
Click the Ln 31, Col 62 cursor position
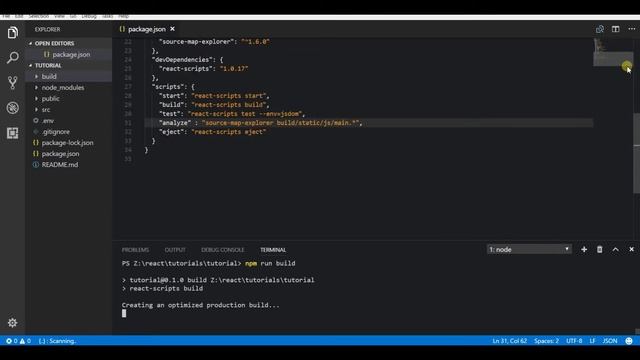pyautogui.click(x=509, y=341)
